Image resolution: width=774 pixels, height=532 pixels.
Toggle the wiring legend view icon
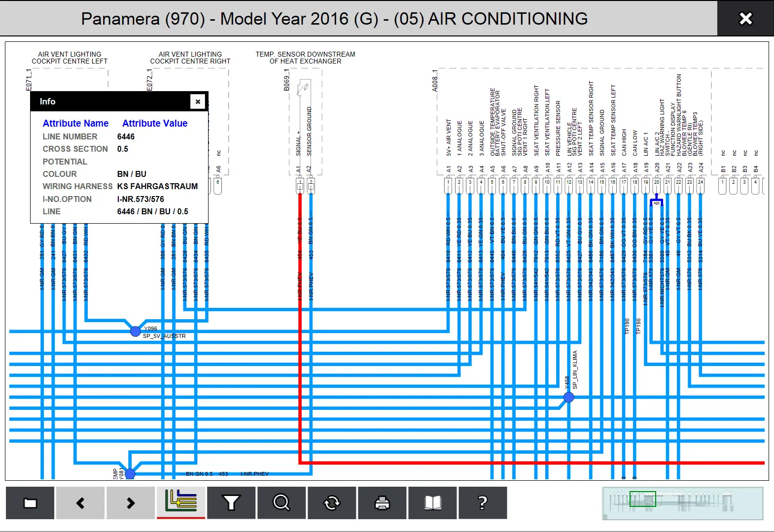click(181, 502)
